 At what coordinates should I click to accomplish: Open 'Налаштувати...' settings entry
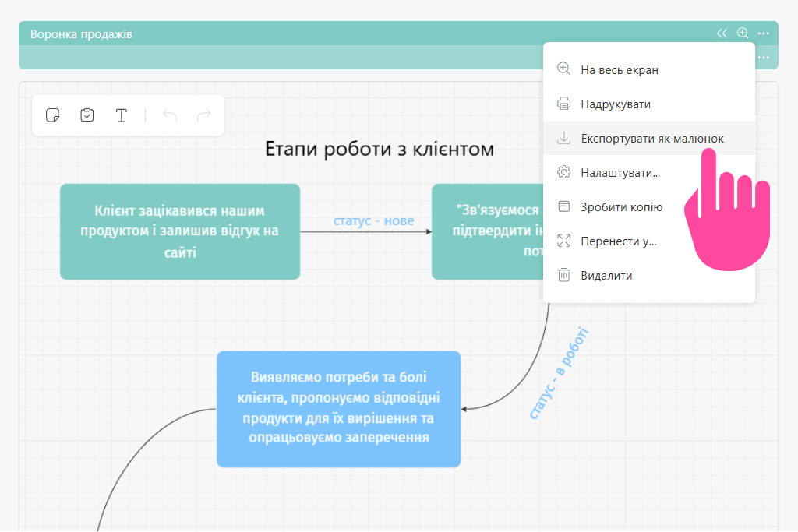click(649, 172)
